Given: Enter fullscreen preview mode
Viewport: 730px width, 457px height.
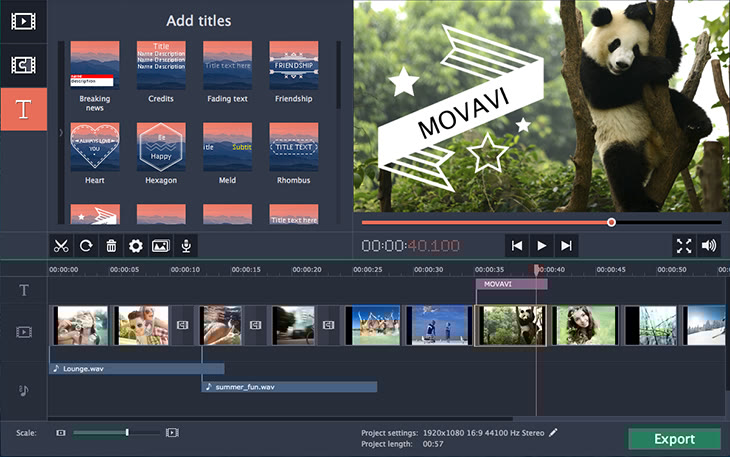Looking at the screenshot, I should pos(684,245).
